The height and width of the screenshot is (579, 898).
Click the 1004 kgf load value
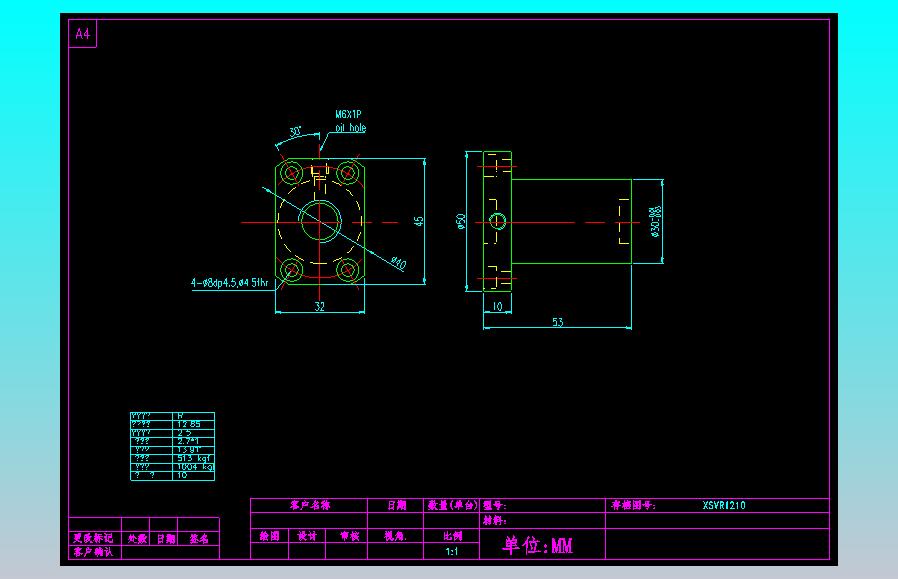tap(195, 467)
